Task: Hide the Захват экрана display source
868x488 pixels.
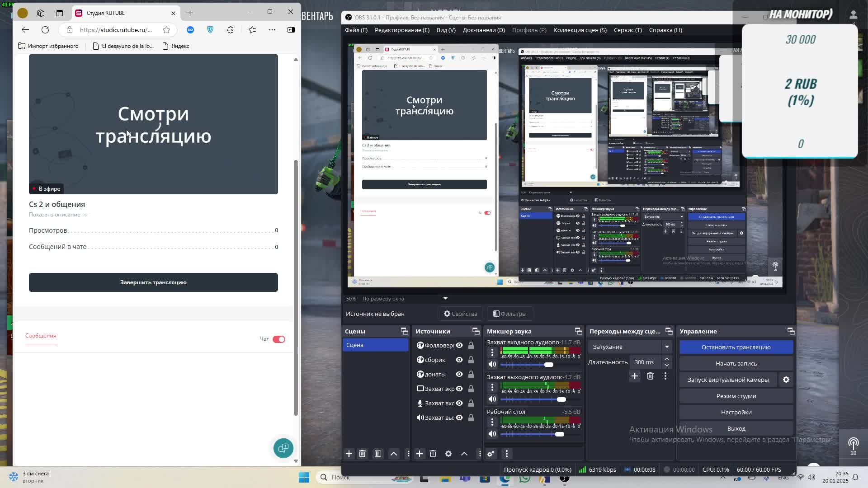Action: (459, 389)
